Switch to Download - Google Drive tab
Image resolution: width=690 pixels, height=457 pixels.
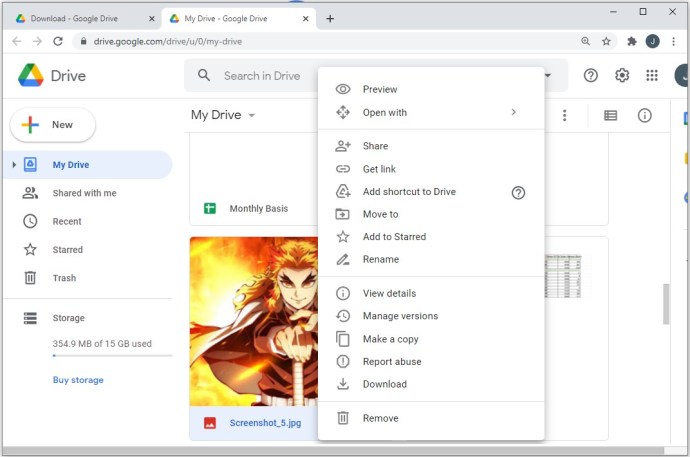pos(82,18)
